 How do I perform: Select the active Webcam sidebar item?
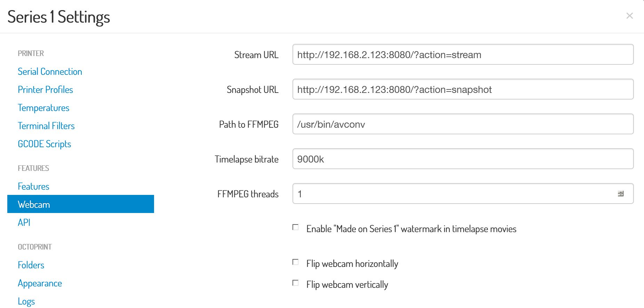81,204
